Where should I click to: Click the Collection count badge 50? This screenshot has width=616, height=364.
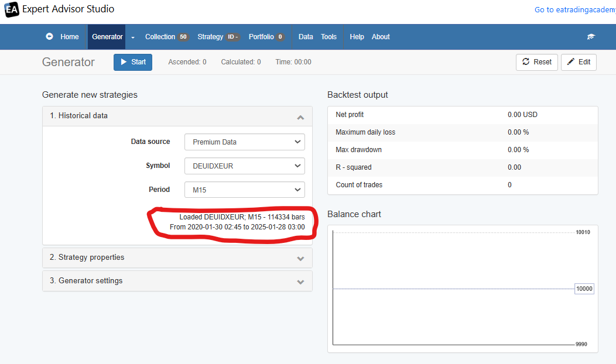(x=183, y=37)
